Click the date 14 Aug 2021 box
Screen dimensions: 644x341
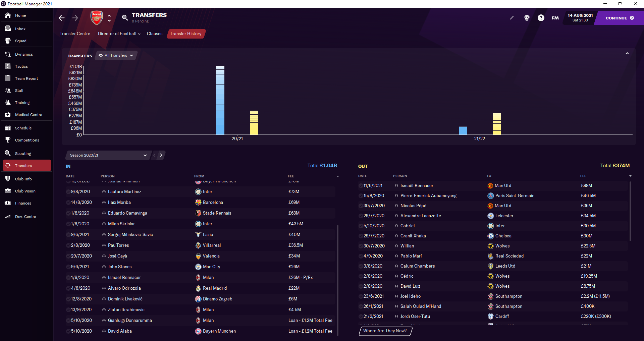click(580, 18)
